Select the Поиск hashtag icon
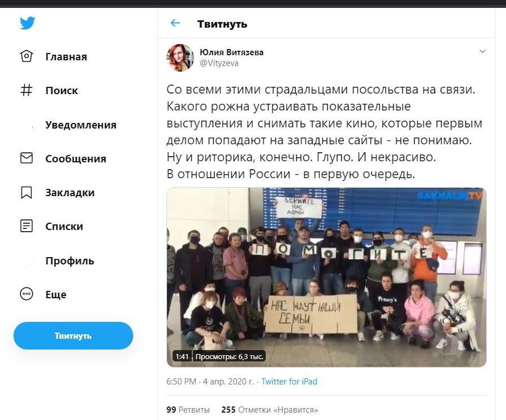 coord(27,90)
